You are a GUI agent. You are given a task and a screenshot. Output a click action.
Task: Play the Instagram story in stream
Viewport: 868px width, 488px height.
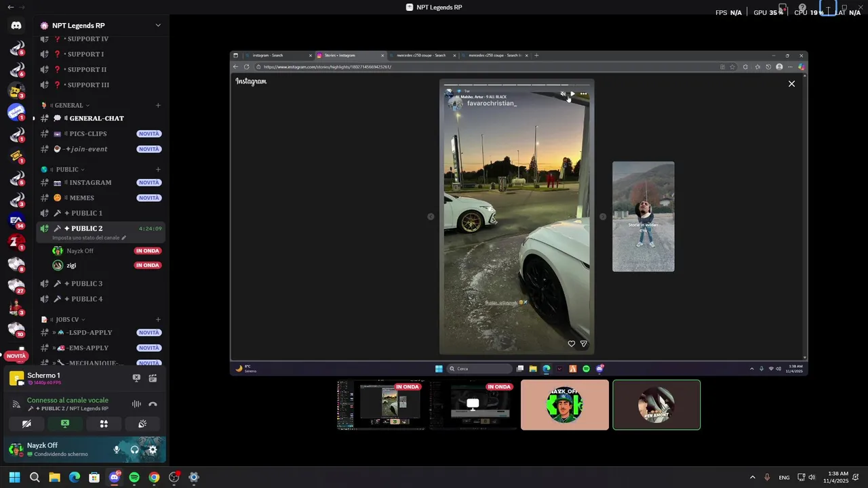(572, 94)
